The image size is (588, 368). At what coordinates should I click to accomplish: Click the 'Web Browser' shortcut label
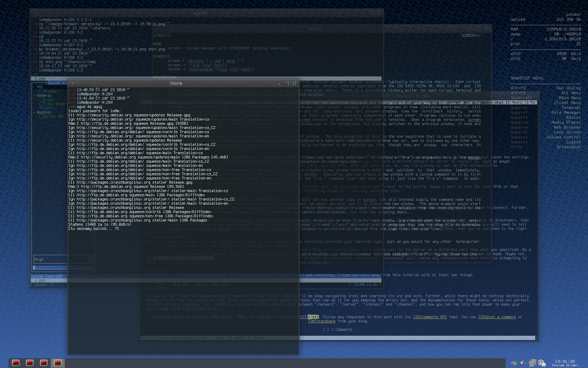coord(567,127)
